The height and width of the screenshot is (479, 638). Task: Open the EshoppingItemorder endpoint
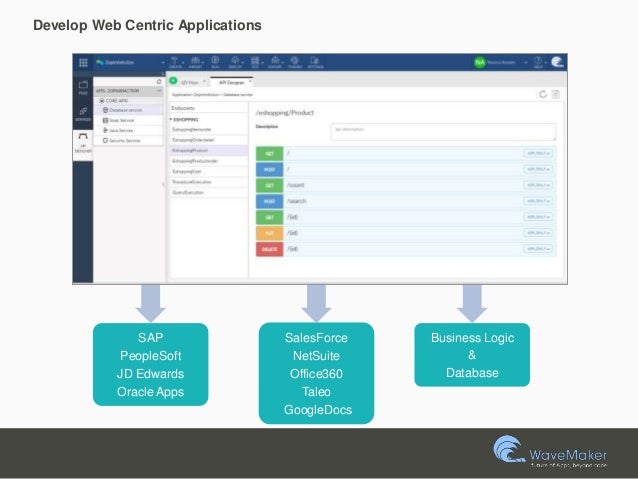point(192,129)
